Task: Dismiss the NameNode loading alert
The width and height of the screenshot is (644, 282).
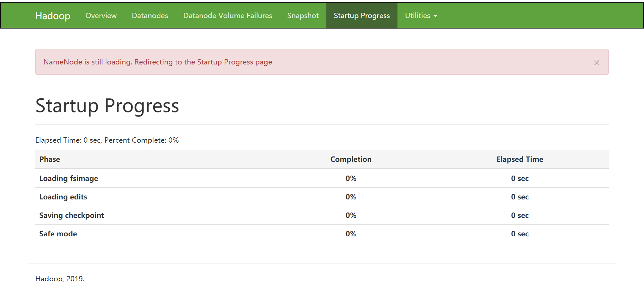Action: pos(596,63)
